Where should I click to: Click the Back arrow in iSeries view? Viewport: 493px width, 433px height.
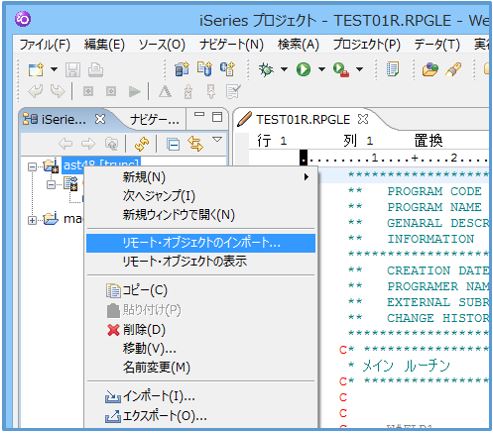tap(65, 144)
